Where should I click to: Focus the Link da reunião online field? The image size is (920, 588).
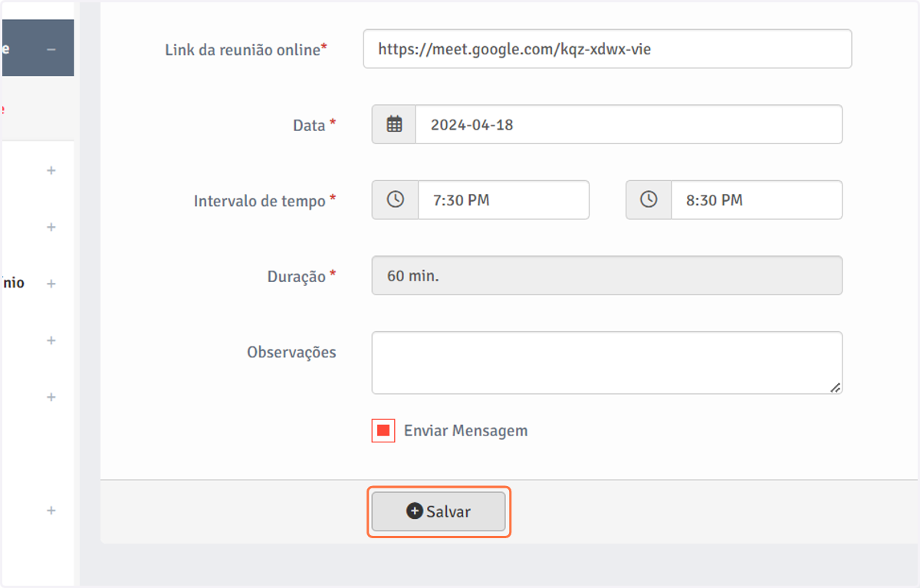(607, 49)
